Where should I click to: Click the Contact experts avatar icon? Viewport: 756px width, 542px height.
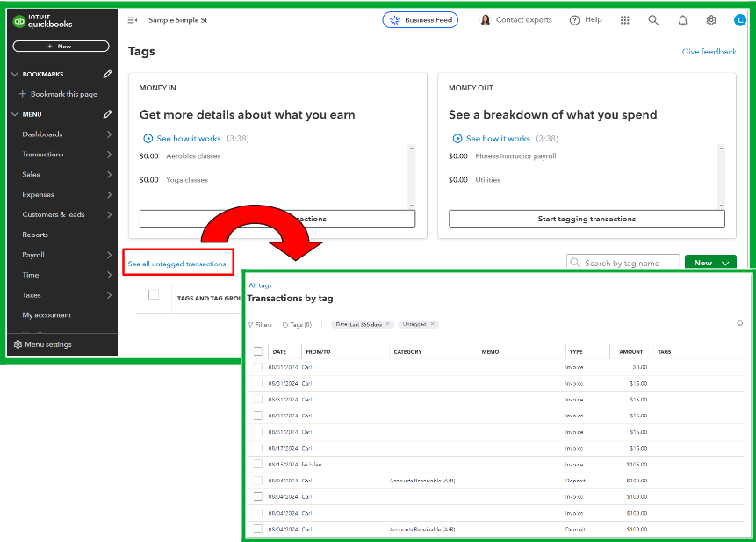click(x=486, y=20)
